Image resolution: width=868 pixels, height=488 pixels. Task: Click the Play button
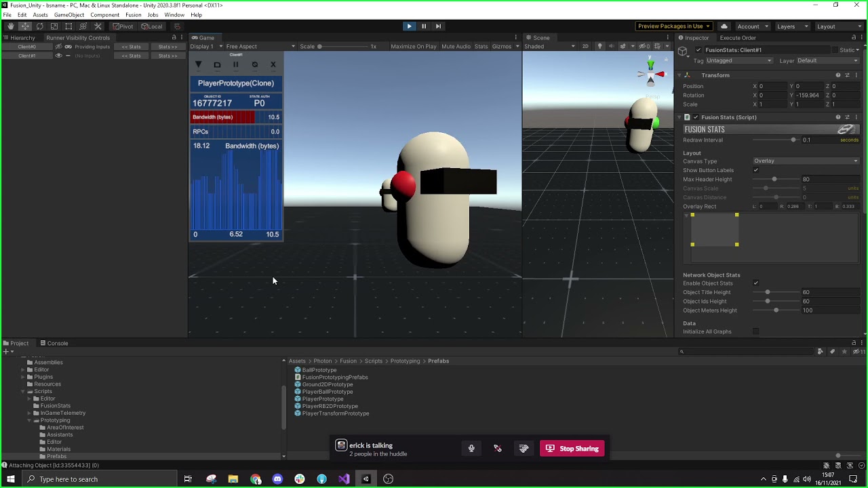pos(409,26)
